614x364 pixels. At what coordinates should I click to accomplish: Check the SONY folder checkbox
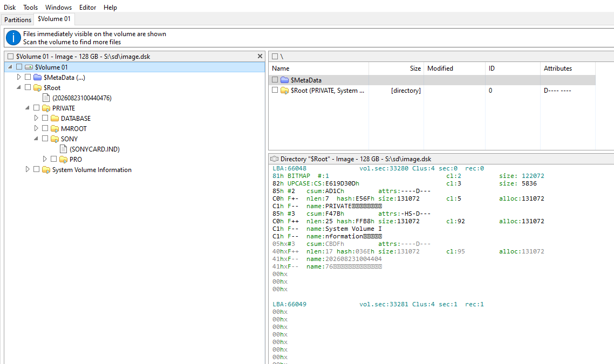click(x=45, y=138)
